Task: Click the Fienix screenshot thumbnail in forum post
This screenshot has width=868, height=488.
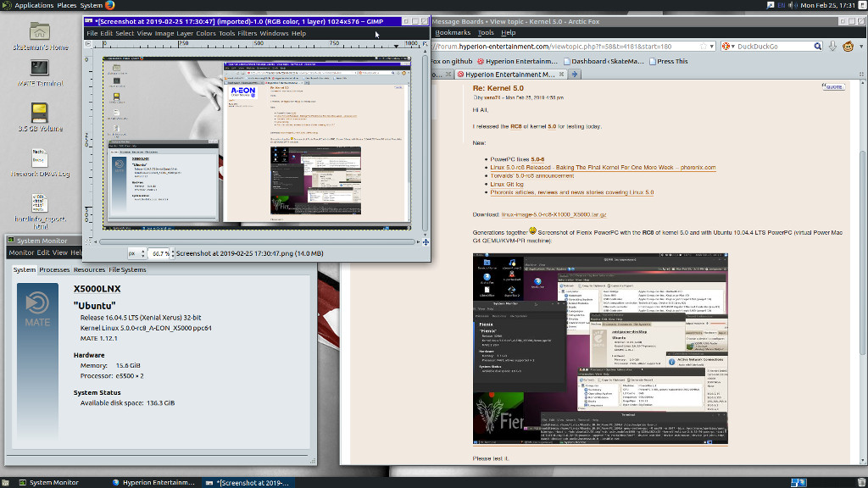Action: [x=600, y=349]
